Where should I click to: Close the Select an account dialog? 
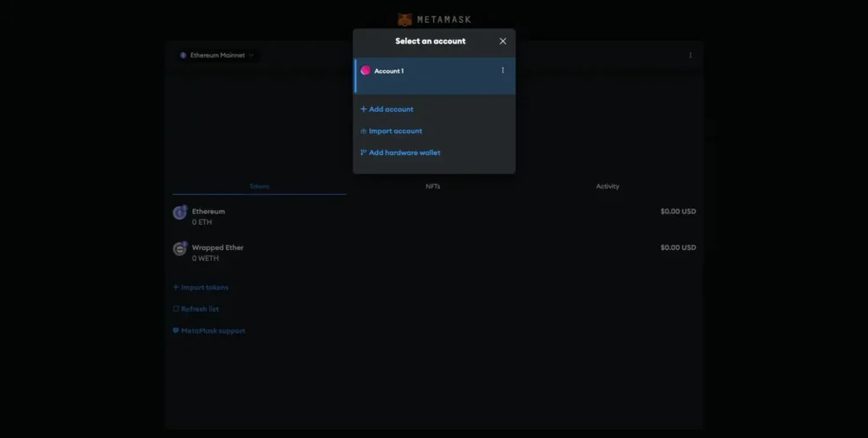coord(503,42)
